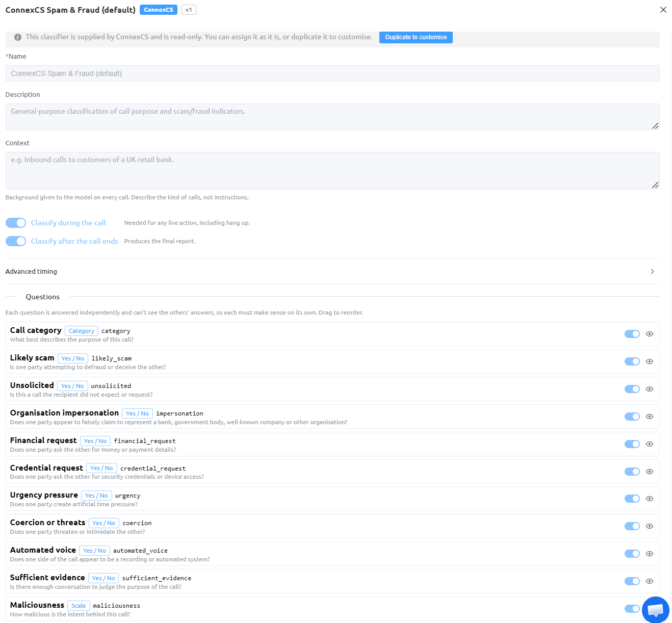Click the financial_request key text
672x623 pixels.
(x=145, y=441)
